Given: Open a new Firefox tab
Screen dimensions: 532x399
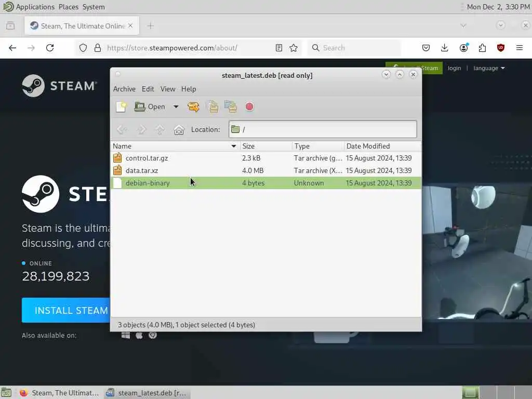Looking at the screenshot, I should (x=151, y=26).
